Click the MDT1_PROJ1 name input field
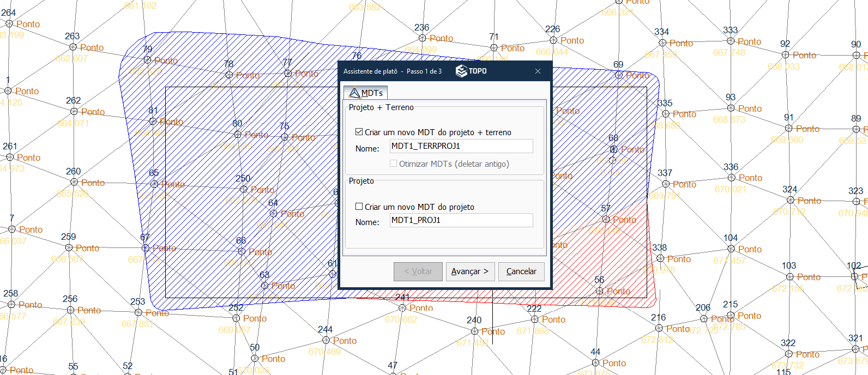This screenshot has width=868, height=375. (x=461, y=220)
